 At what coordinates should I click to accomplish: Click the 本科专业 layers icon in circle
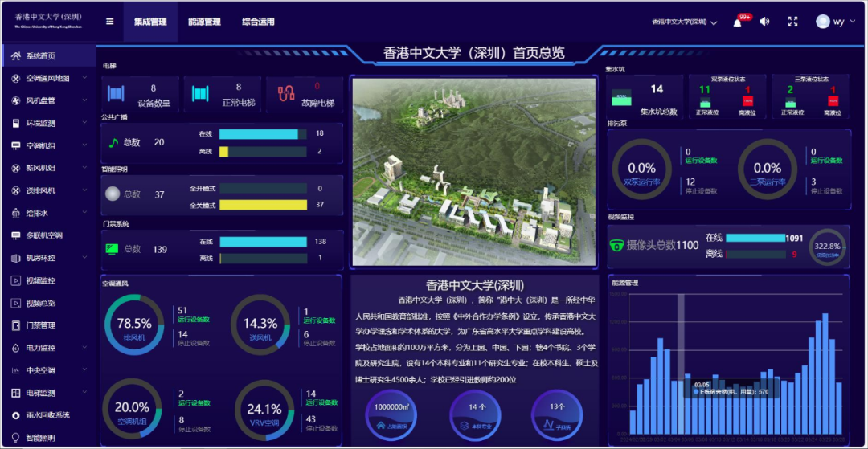(465, 426)
